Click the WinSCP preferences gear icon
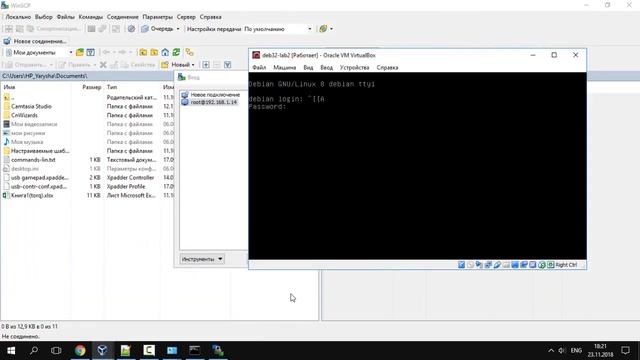The image size is (640, 360). point(131,29)
